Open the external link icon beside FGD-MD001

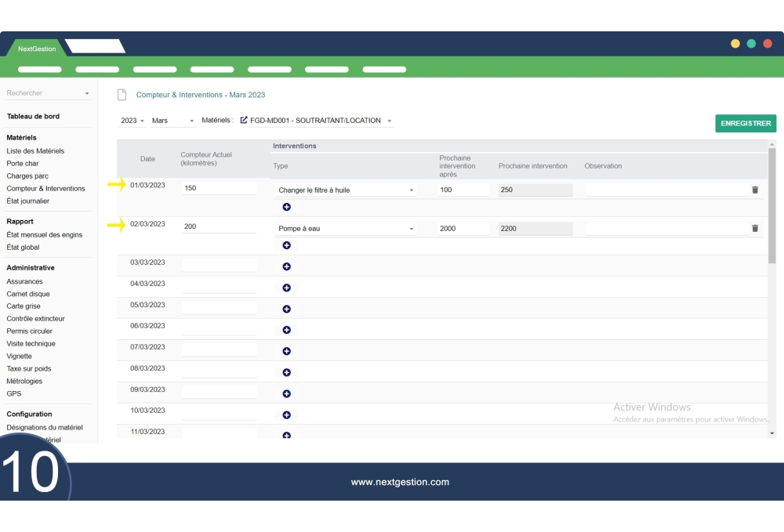coord(244,121)
